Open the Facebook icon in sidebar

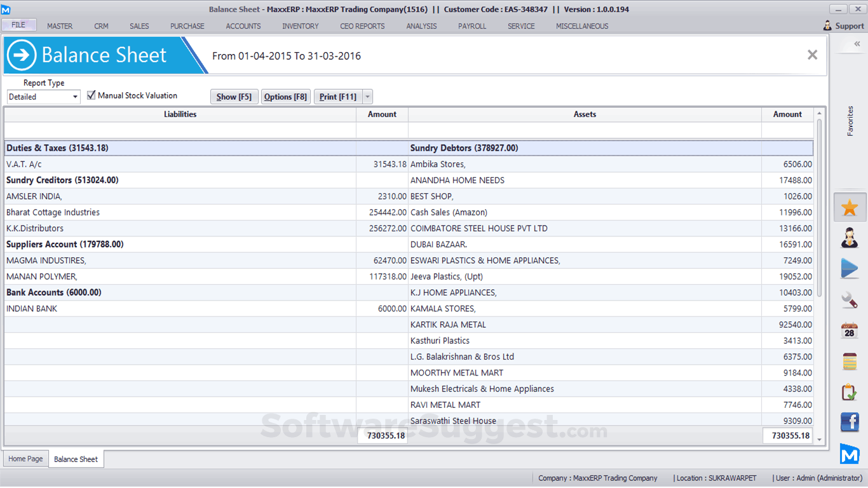pyautogui.click(x=850, y=422)
